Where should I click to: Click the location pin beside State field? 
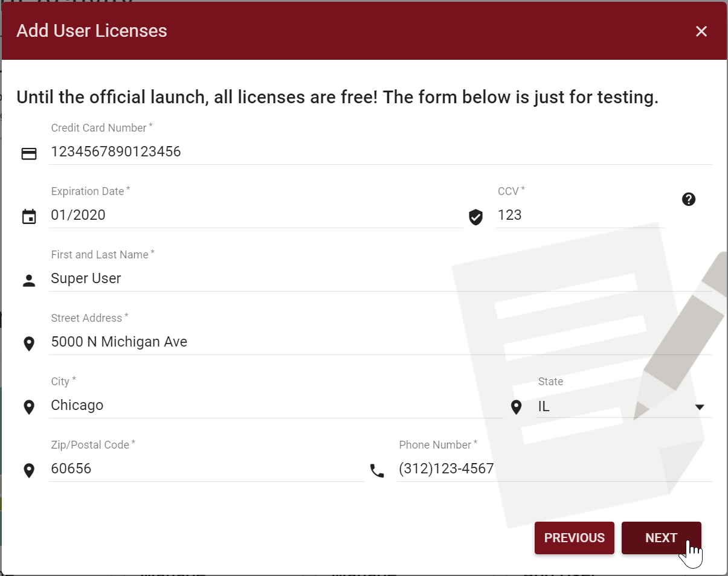[x=516, y=408]
